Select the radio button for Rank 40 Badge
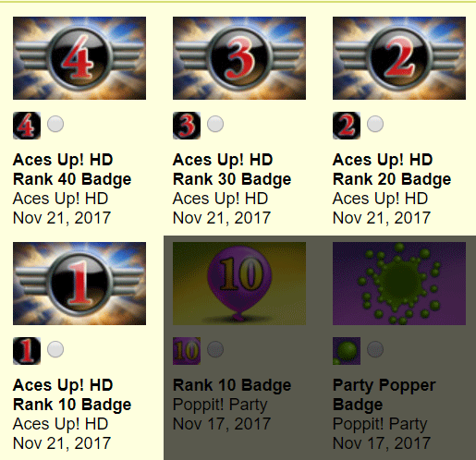This screenshot has height=460, width=476. 55,124
